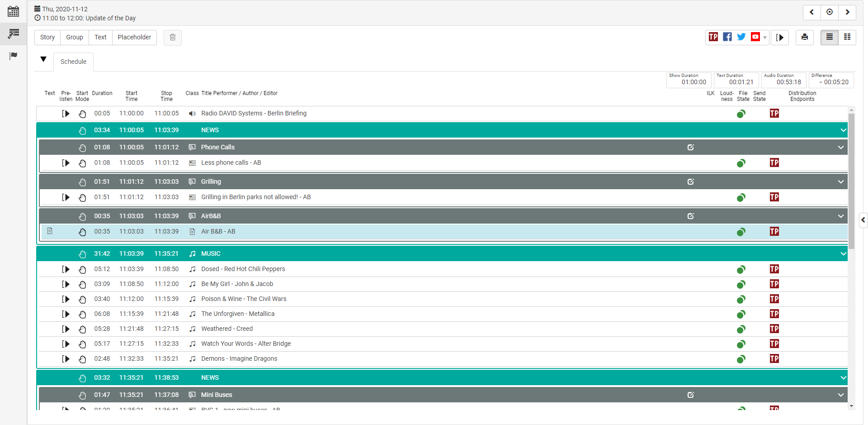Screen dimensions: 868x425
Task: Click the trash delete icon
Action: click(173, 38)
